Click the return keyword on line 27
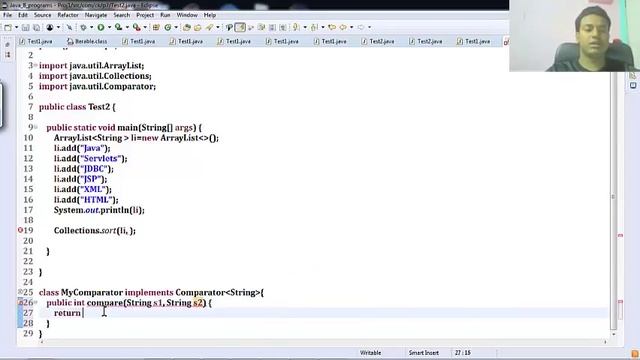 pos(67,313)
